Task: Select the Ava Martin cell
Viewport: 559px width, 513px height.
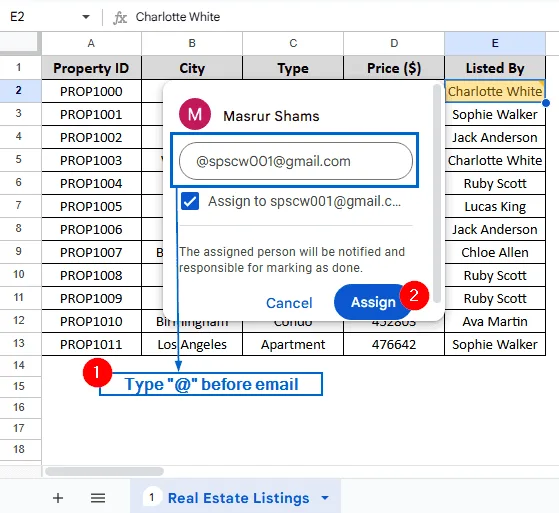Action: (495, 321)
